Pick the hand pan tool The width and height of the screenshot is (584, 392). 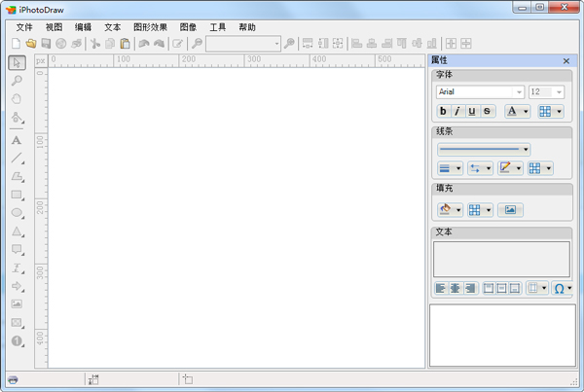(17, 99)
